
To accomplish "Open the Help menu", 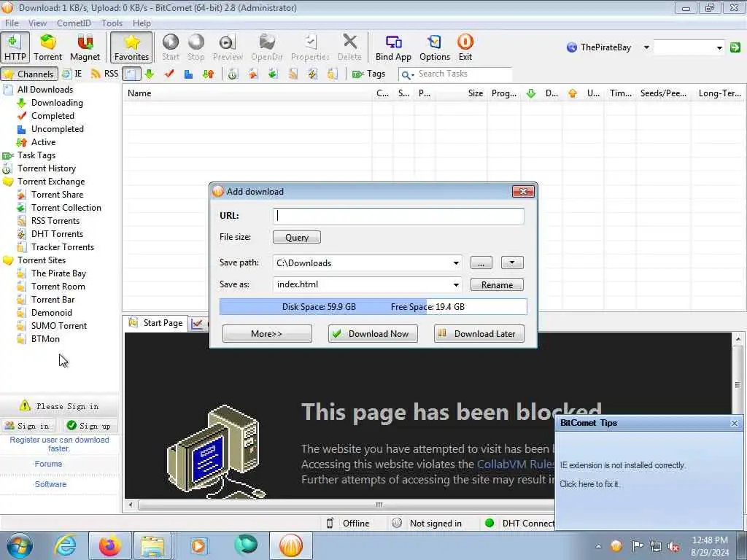I will coord(142,23).
